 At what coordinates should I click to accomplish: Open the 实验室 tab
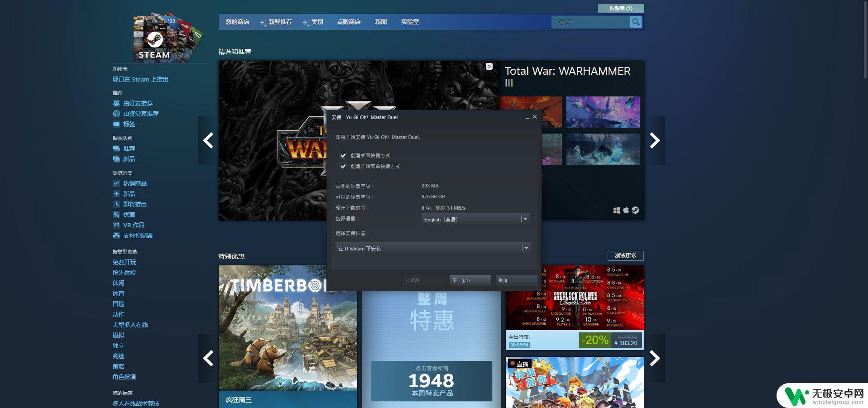point(410,22)
